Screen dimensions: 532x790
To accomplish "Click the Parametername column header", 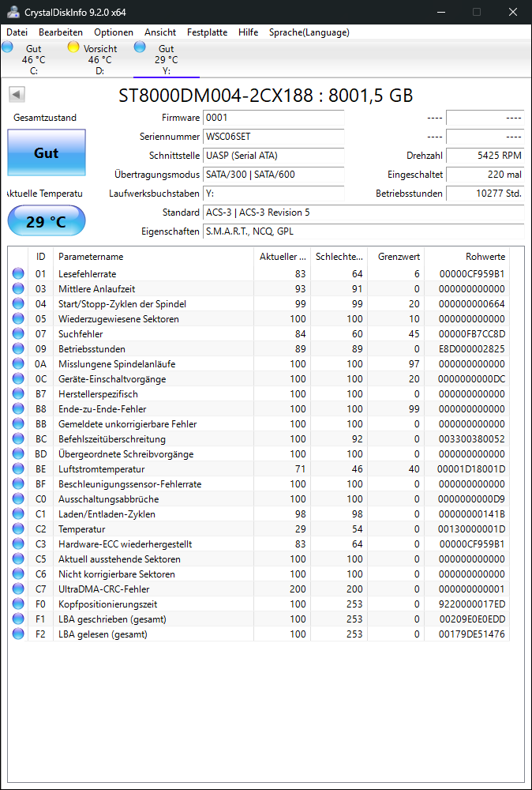I will click(153, 257).
